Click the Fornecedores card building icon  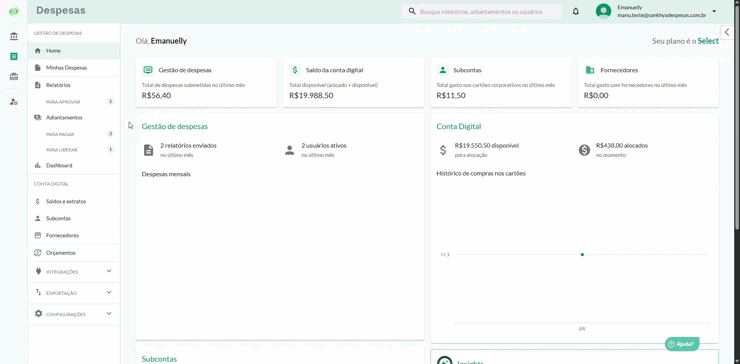589,70
